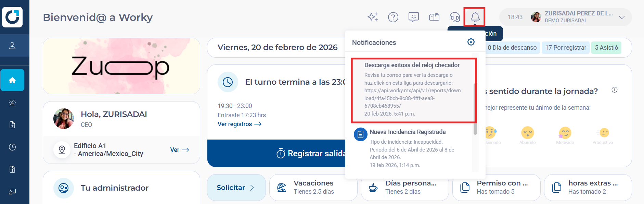Click the 0 Día de descanso badge

(x=512, y=48)
